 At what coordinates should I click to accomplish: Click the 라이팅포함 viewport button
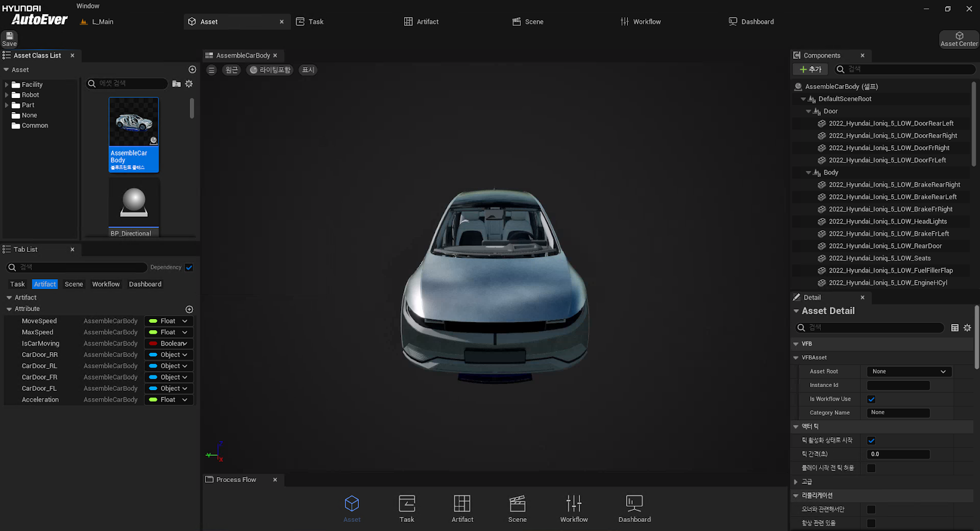click(269, 70)
